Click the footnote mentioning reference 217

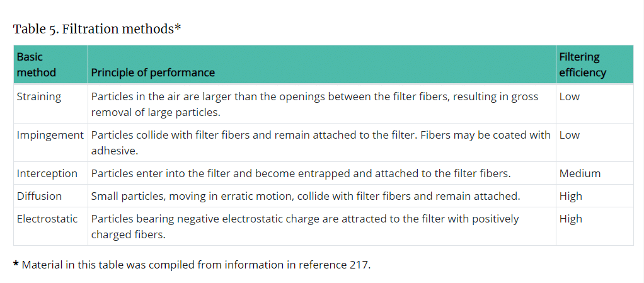[192, 265]
